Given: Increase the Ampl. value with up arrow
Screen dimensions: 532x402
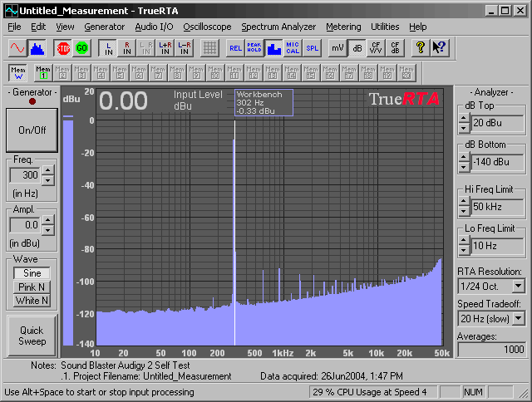Looking at the screenshot, I should 48,220.
